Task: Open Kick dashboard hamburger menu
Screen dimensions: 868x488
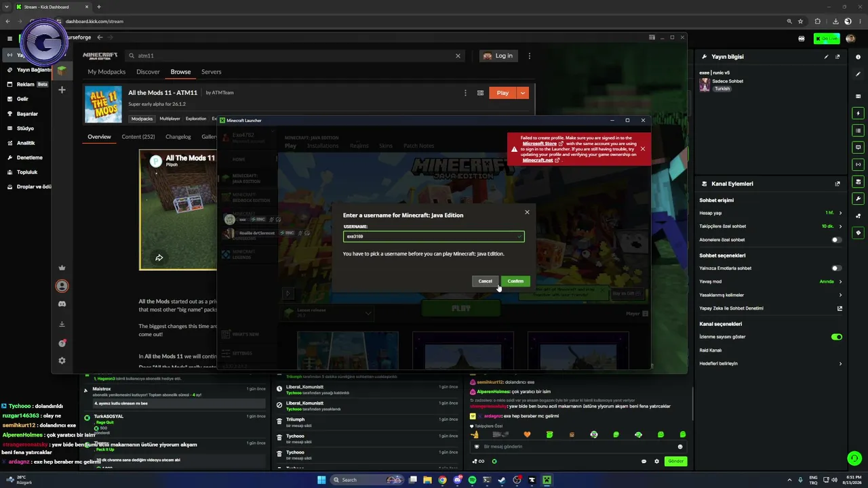Action: [9, 39]
